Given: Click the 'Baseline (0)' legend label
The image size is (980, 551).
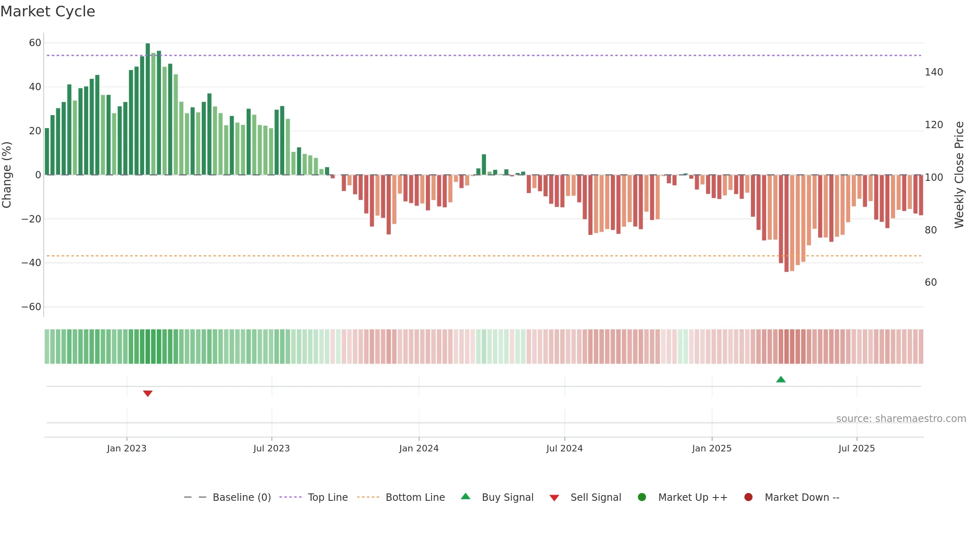Looking at the screenshot, I should [x=242, y=498].
